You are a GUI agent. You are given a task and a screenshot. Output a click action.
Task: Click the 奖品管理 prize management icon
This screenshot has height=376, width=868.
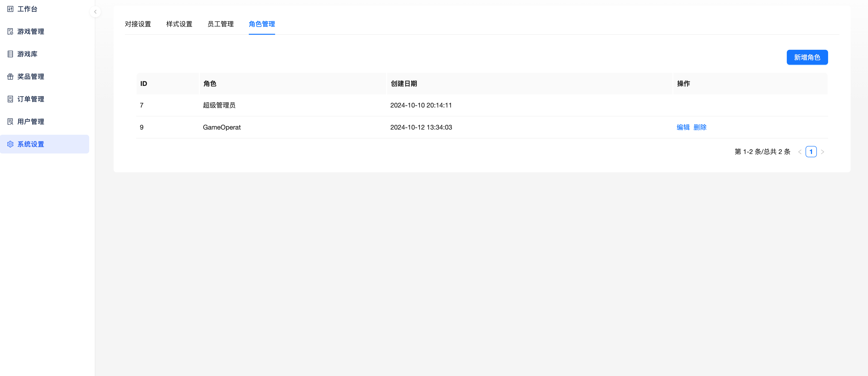pyautogui.click(x=10, y=77)
